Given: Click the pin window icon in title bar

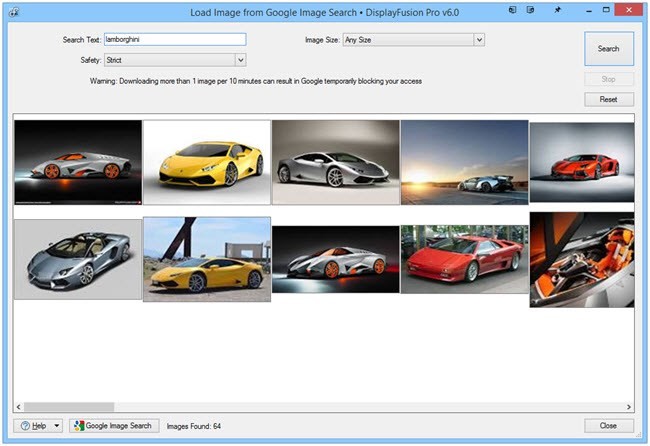Looking at the screenshot, I should click(558, 10).
